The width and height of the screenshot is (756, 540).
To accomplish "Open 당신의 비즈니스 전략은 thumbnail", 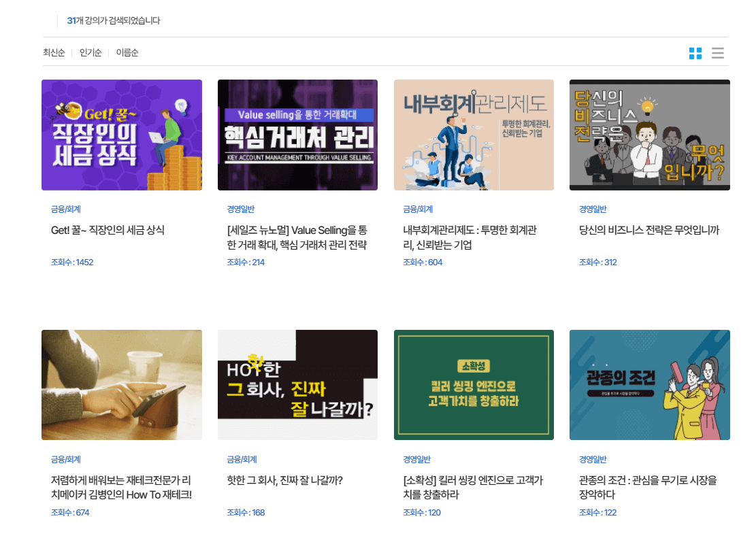I will tap(649, 135).
